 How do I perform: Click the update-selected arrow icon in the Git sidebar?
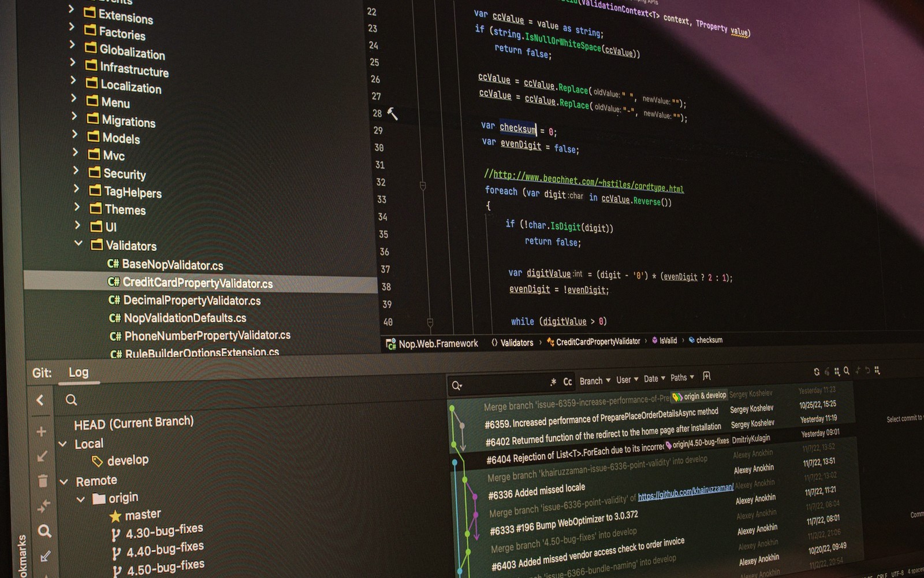point(42,457)
